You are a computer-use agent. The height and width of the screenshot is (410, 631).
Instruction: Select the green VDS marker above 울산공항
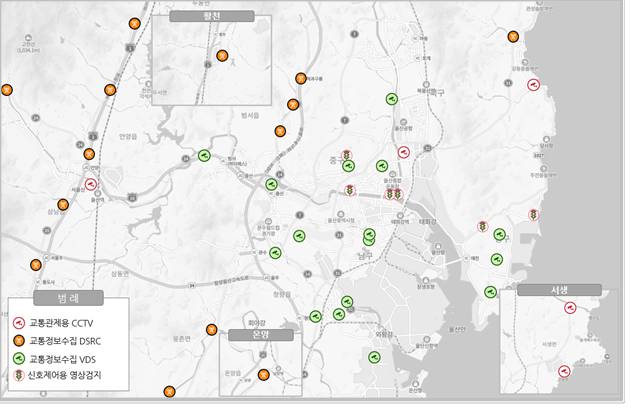tap(392, 99)
